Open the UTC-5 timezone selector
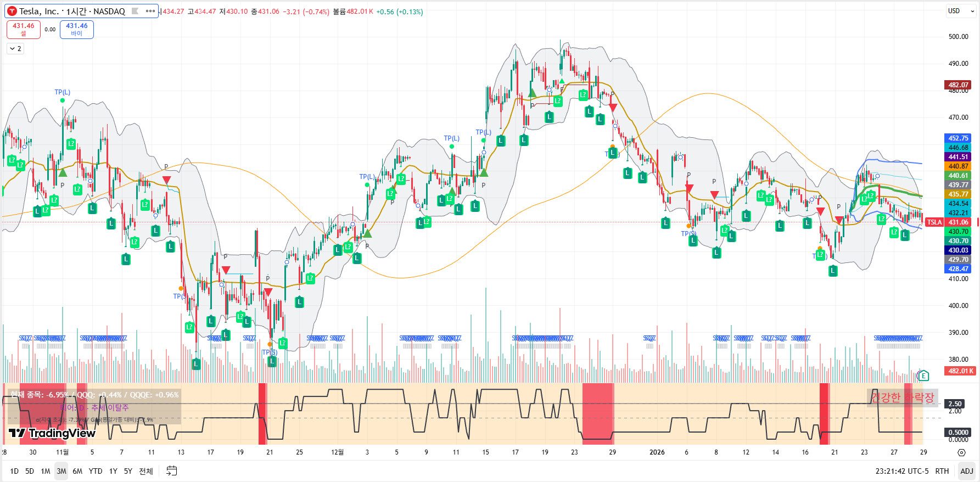The image size is (980, 482). point(903,471)
